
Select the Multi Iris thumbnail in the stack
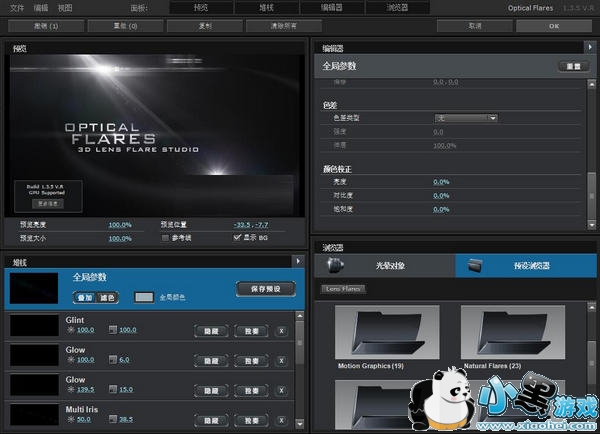(x=34, y=415)
